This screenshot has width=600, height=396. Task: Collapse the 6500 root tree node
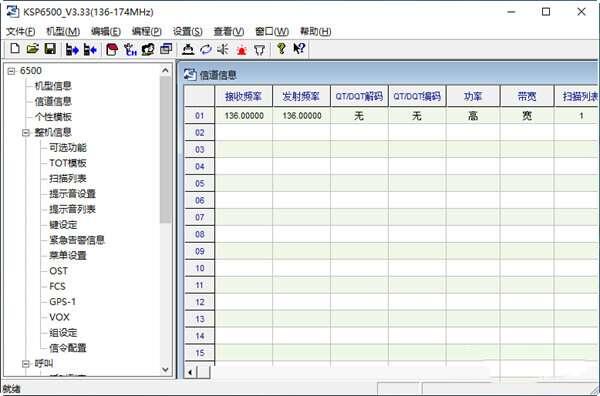coord(11,71)
